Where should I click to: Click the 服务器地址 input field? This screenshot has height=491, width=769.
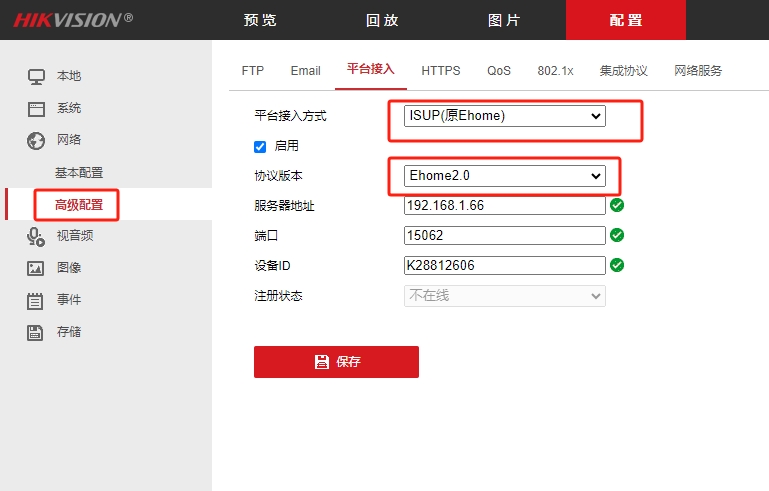point(505,206)
